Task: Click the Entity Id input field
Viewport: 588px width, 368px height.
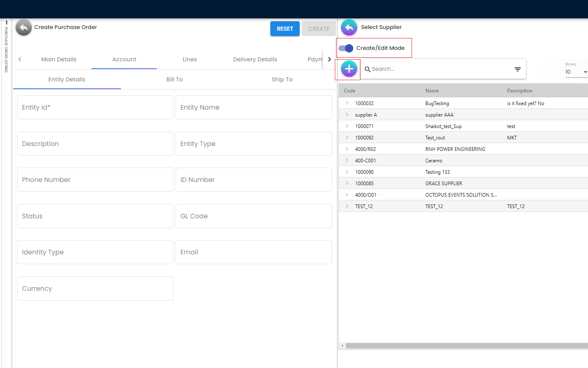Action: 95,108
